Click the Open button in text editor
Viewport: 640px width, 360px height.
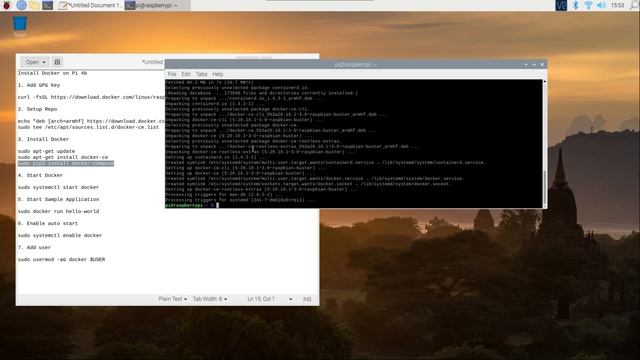coord(32,62)
